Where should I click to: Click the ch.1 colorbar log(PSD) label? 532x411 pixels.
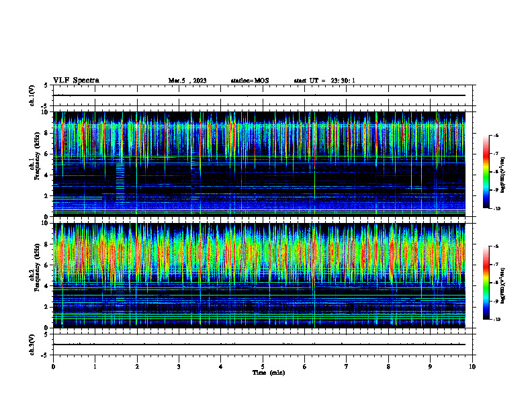(x=503, y=175)
